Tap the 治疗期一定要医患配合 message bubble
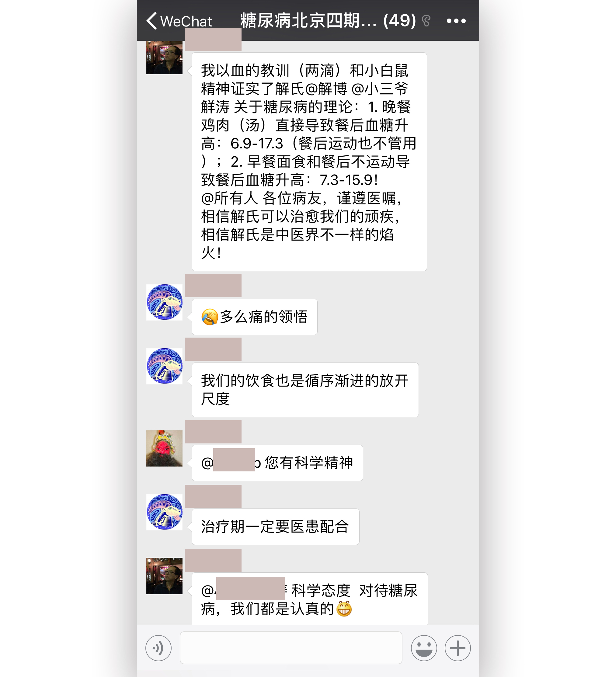The width and height of the screenshot is (616, 677). click(275, 526)
